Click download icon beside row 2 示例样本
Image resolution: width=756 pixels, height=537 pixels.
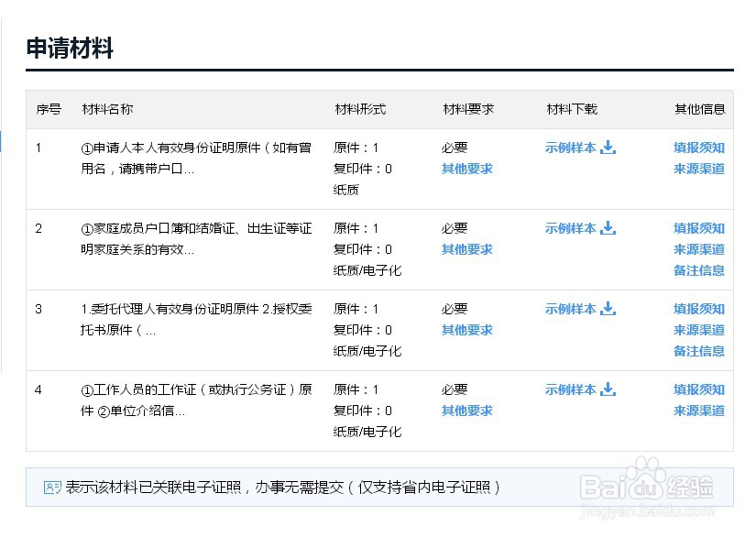tap(608, 227)
